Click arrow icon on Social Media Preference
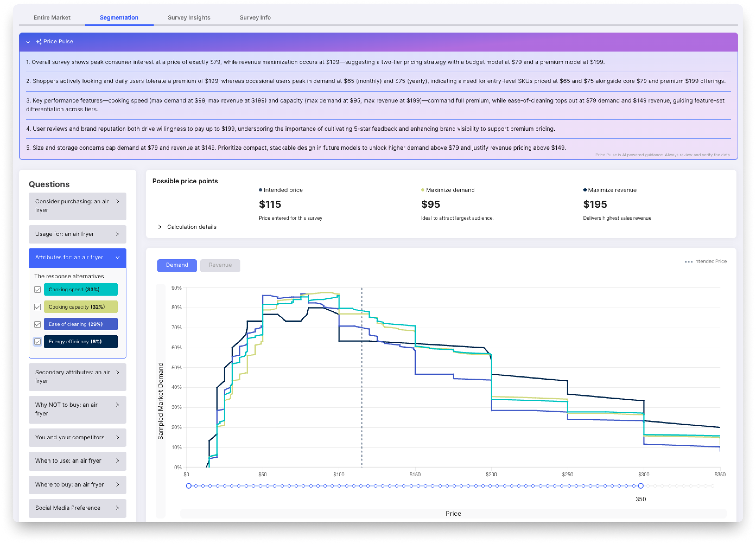This screenshot has width=756, height=544. (117, 508)
